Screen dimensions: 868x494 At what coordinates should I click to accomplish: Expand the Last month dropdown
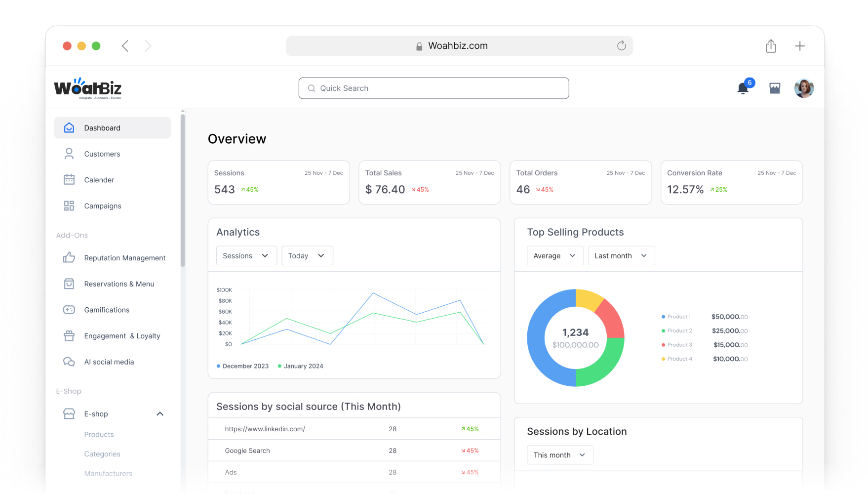coord(621,256)
